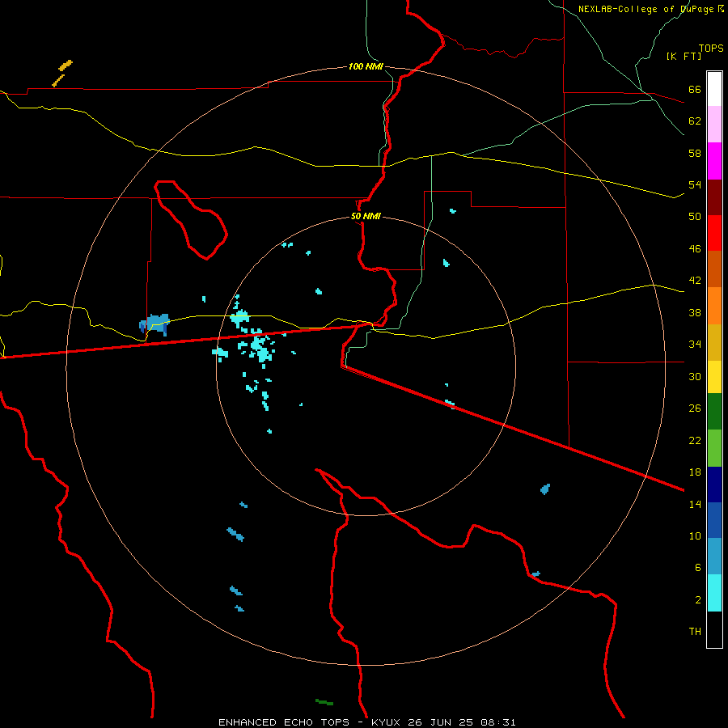Click legend value 66

tap(695, 89)
